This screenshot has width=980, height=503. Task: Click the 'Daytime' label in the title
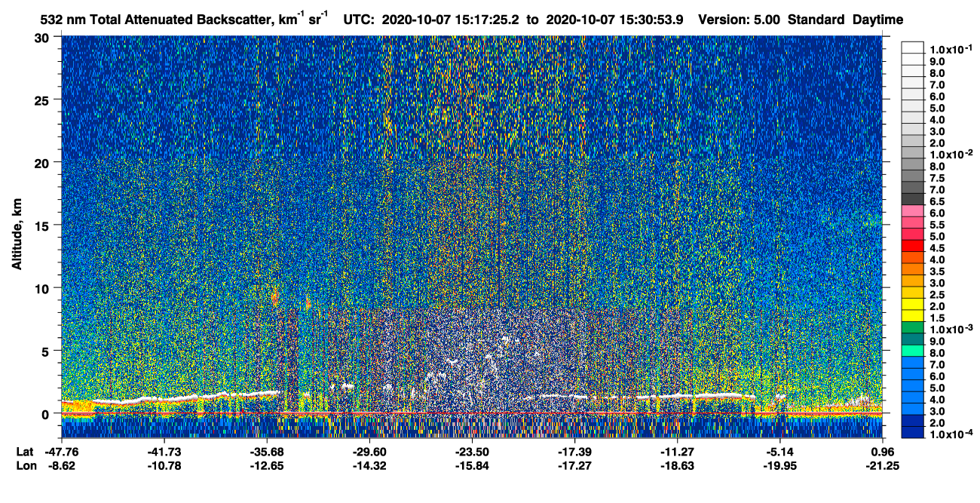click(877, 20)
